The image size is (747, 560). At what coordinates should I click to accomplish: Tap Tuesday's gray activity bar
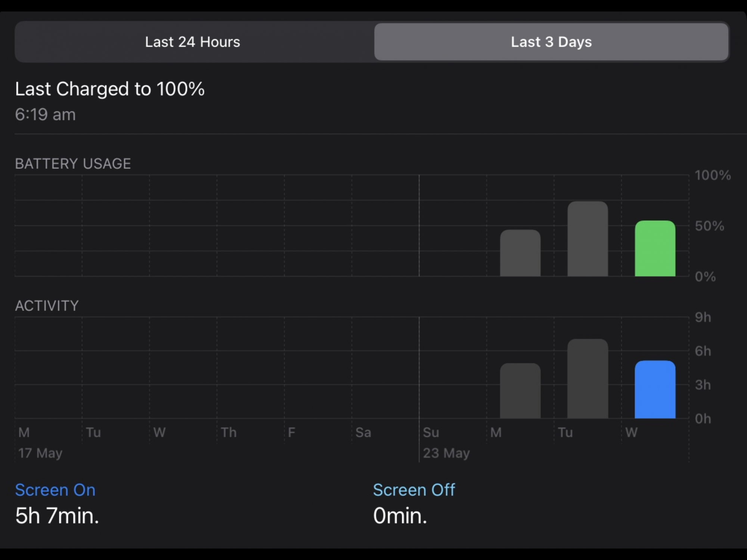pyautogui.click(x=588, y=379)
